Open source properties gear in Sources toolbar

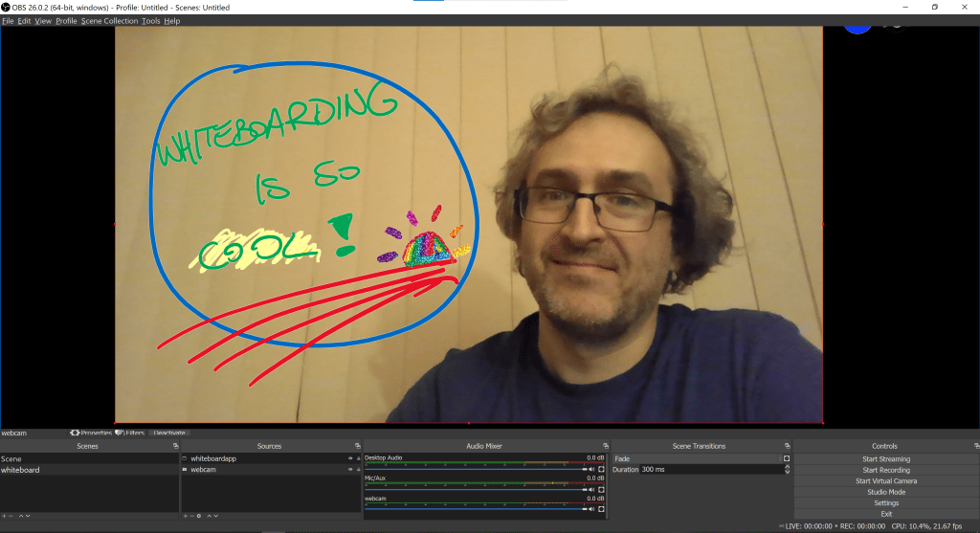[x=198, y=516]
